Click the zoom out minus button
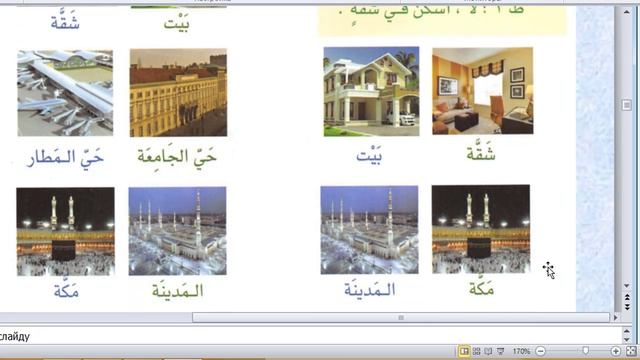The height and width of the screenshot is (360, 640). [x=540, y=351]
